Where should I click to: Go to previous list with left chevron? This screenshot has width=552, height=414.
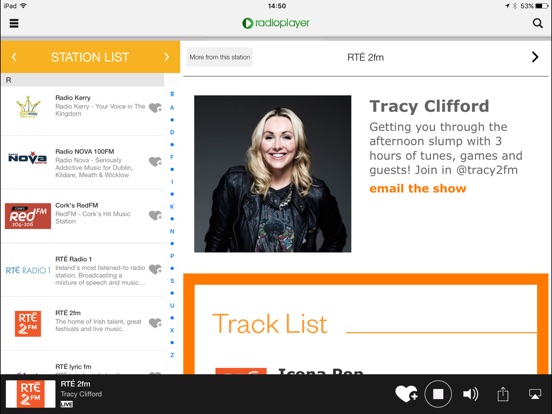click(x=14, y=57)
